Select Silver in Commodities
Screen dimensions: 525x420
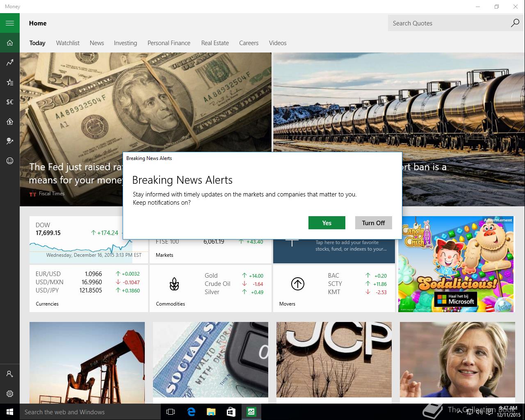(x=234, y=292)
